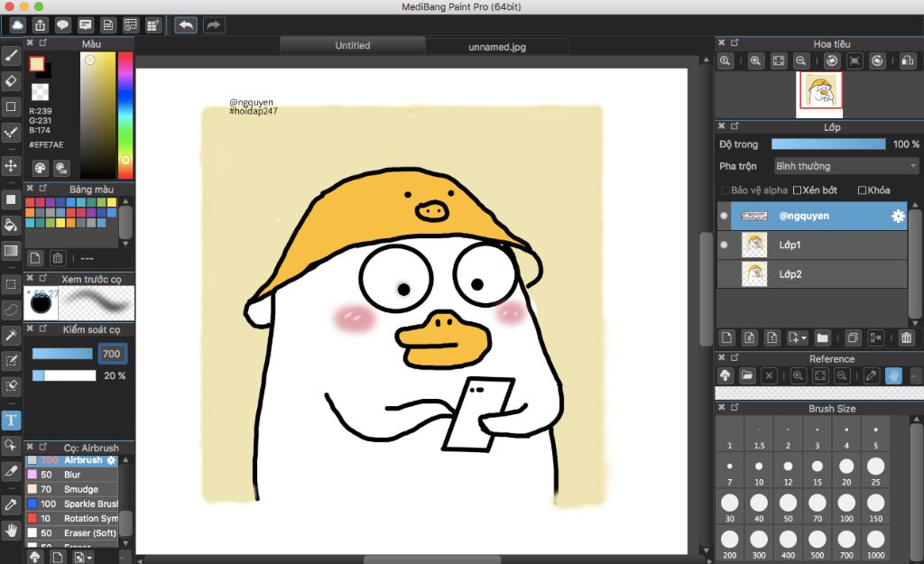Select the Blur brush
Screen dimensions: 924x564
click(72, 475)
